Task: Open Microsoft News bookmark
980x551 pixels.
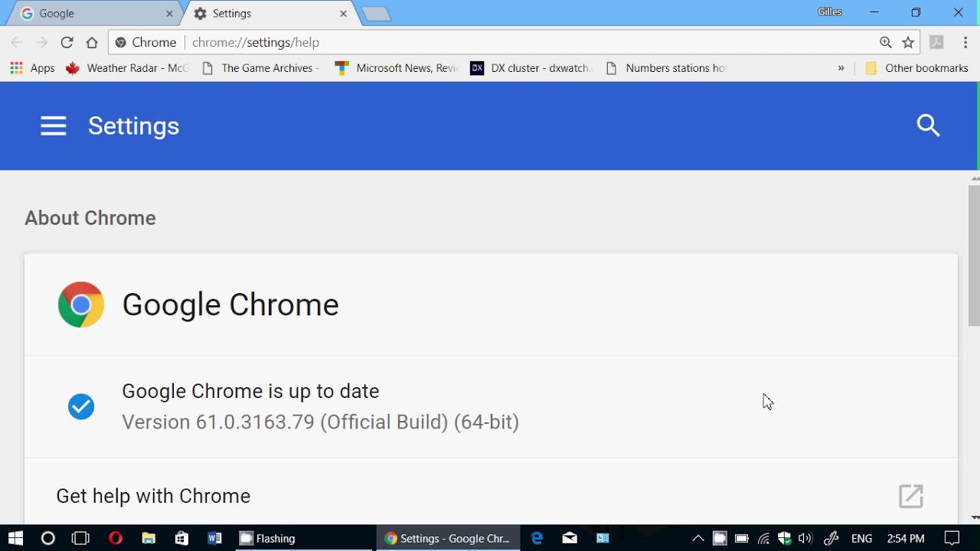Action: 397,68
